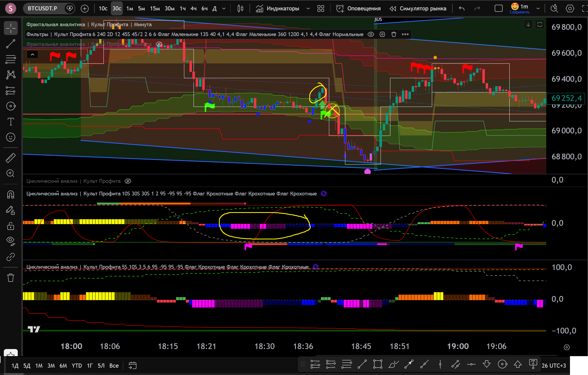Show hidden Циклический анализ indicator
The height and width of the screenshot is (375, 588).
[x=128, y=181]
